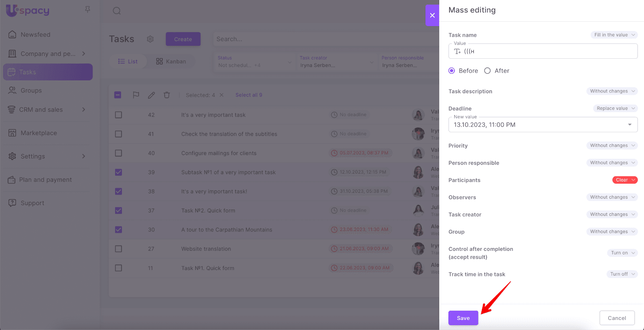Switch to the Kanban view tab
Image resolution: width=644 pixels, height=330 pixels.
pos(171,61)
